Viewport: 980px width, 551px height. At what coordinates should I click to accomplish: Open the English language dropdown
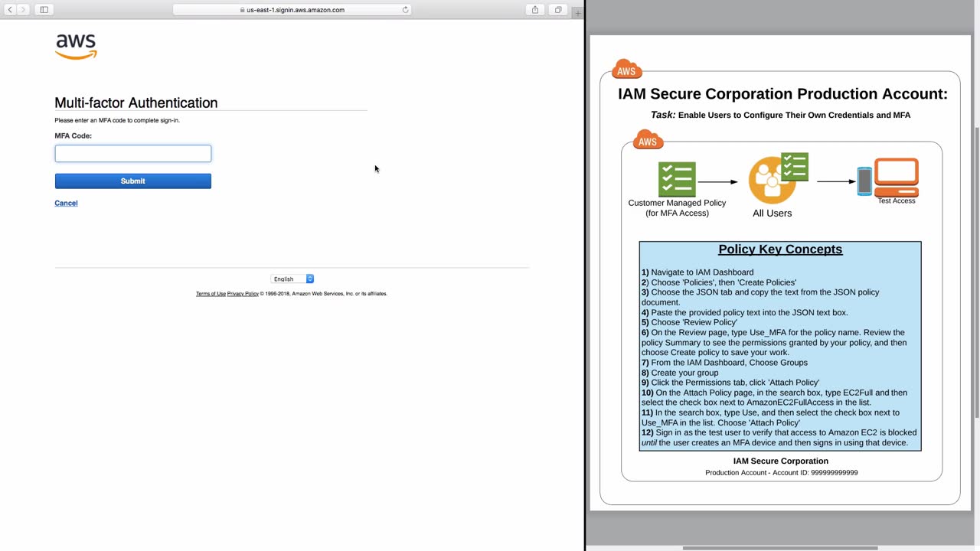pyautogui.click(x=292, y=279)
